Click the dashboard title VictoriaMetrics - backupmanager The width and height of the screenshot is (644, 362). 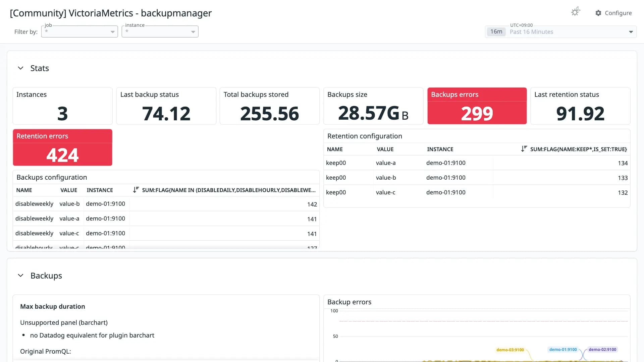point(111,13)
